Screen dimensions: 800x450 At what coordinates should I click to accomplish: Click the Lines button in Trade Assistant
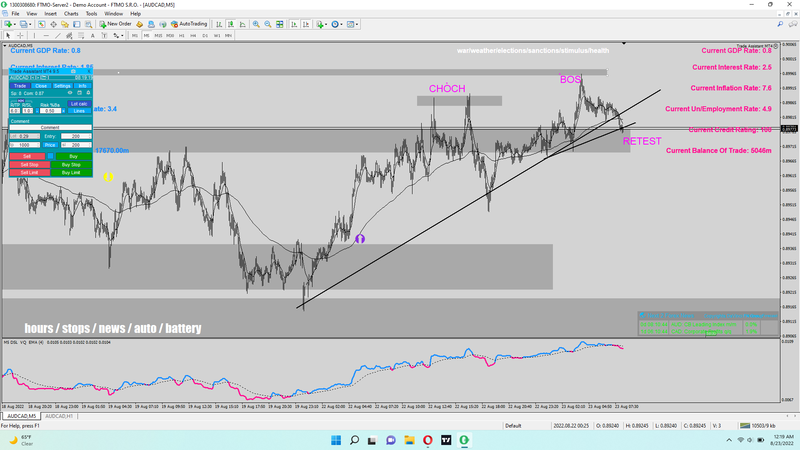(x=79, y=111)
